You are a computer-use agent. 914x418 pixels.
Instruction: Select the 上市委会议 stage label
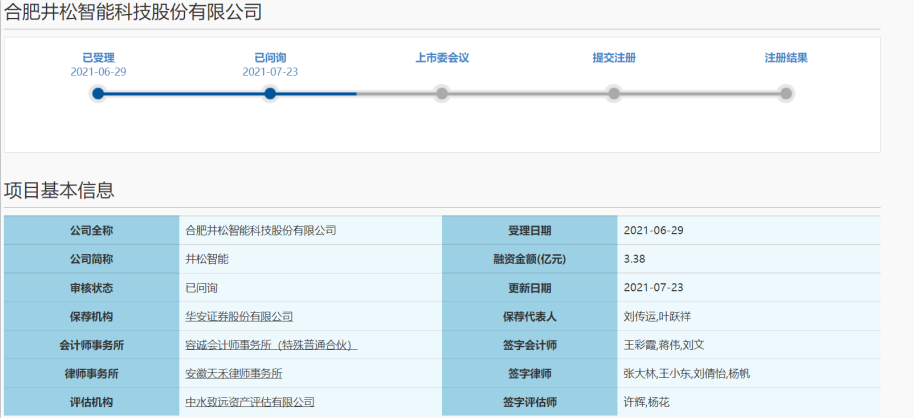pos(442,58)
